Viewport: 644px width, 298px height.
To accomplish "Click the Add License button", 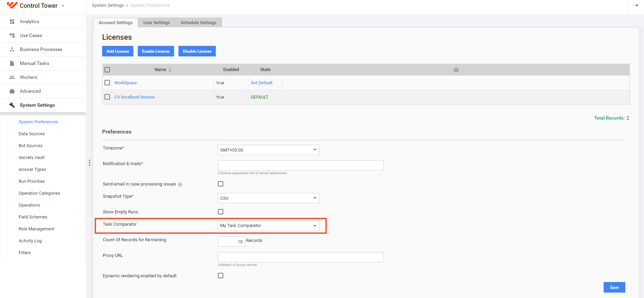I will [118, 51].
